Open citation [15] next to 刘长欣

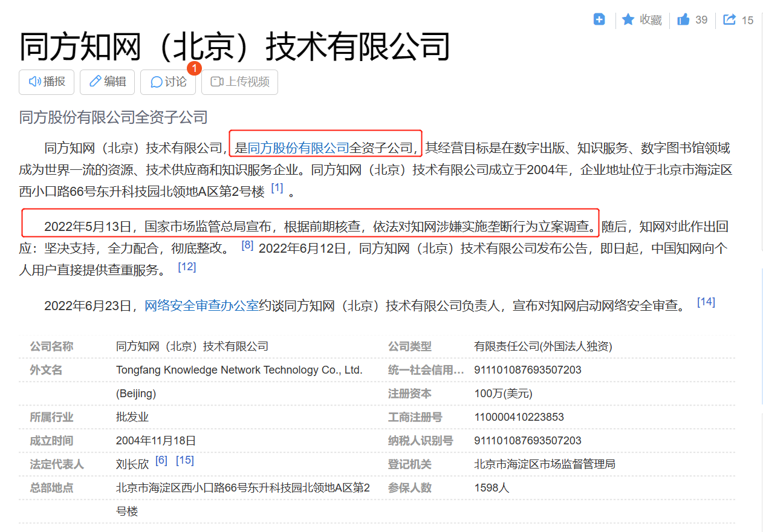[x=184, y=460]
